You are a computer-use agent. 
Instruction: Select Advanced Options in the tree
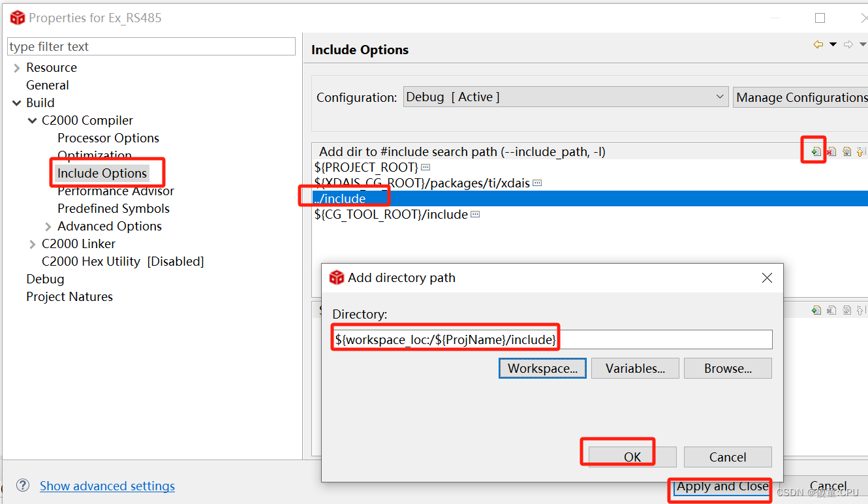coord(110,226)
